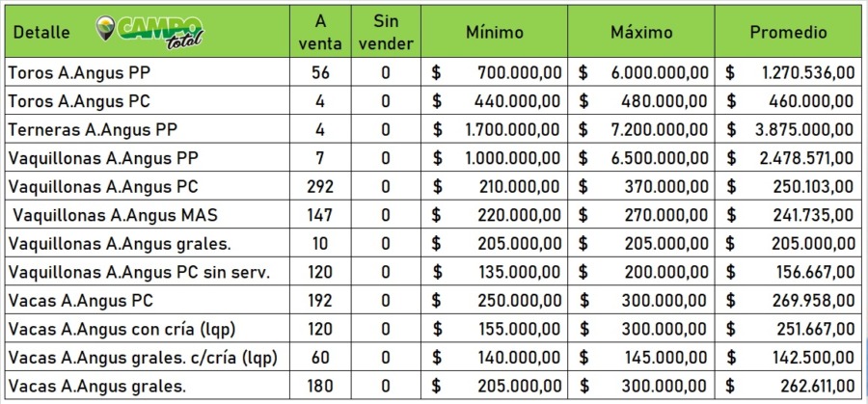Select the A venta column header
The image size is (868, 404).
tap(319, 31)
